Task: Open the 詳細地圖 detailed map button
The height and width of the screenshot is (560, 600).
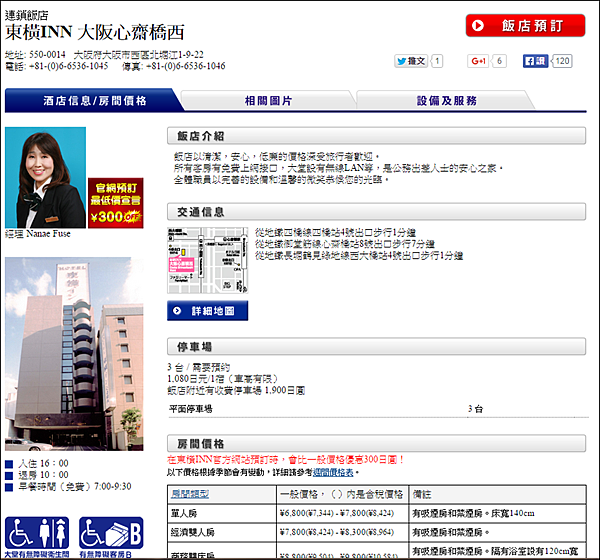Action: click(207, 310)
